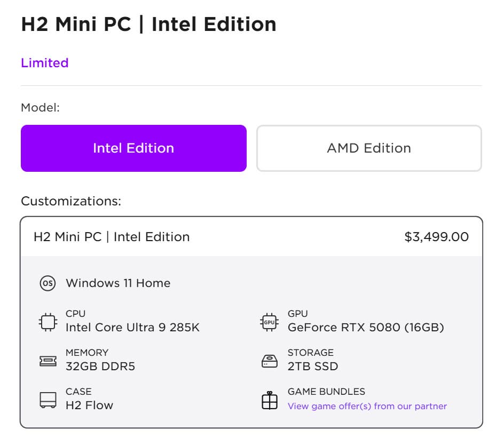Click the game bundles gift icon
The image size is (504, 446).
[x=270, y=400]
